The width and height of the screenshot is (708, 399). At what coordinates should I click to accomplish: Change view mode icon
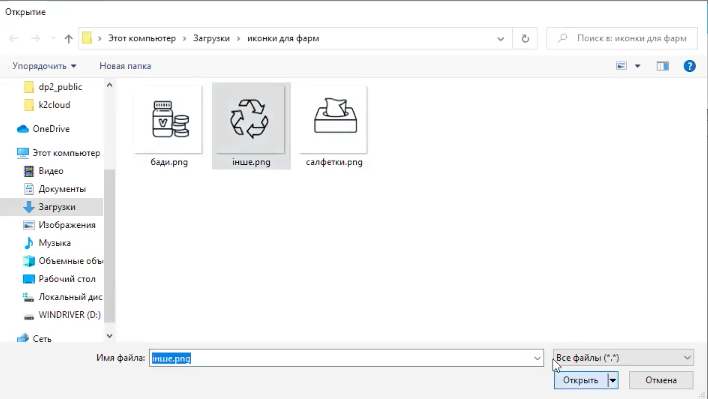click(621, 66)
